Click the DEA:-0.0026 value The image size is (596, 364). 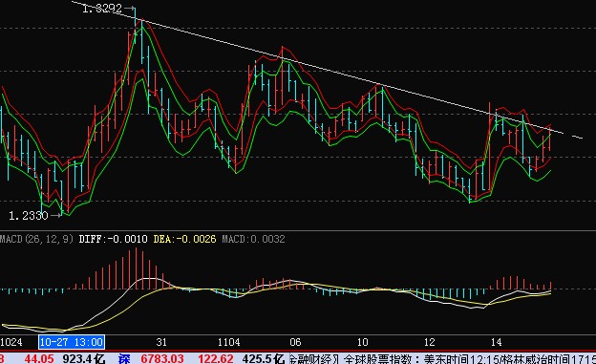tap(184, 239)
